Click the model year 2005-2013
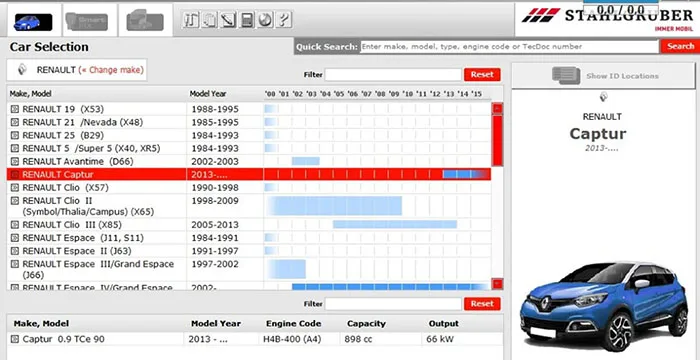Viewport: 700px width, 360px height. pos(215,225)
